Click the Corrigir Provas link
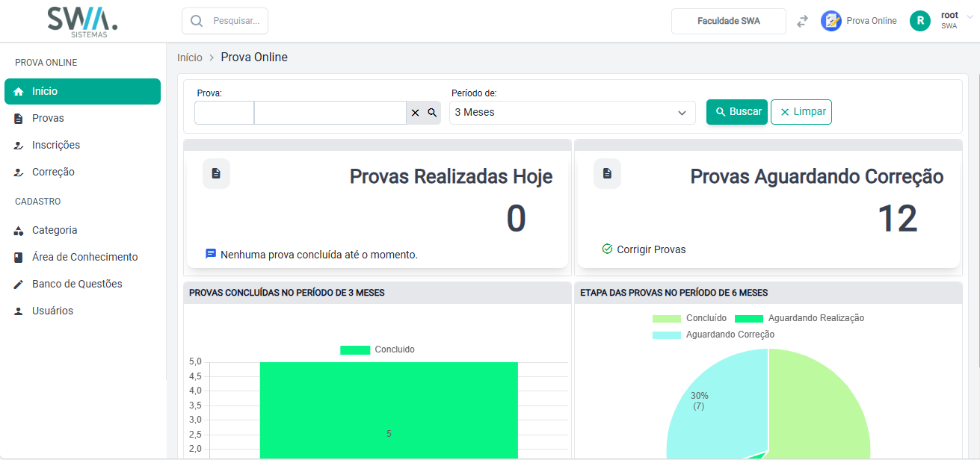The width and height of the screenshot is (980, 460). 651,249
